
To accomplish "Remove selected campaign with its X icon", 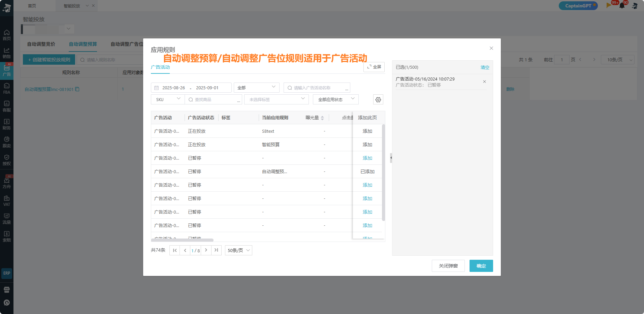I will pos(484,82).
